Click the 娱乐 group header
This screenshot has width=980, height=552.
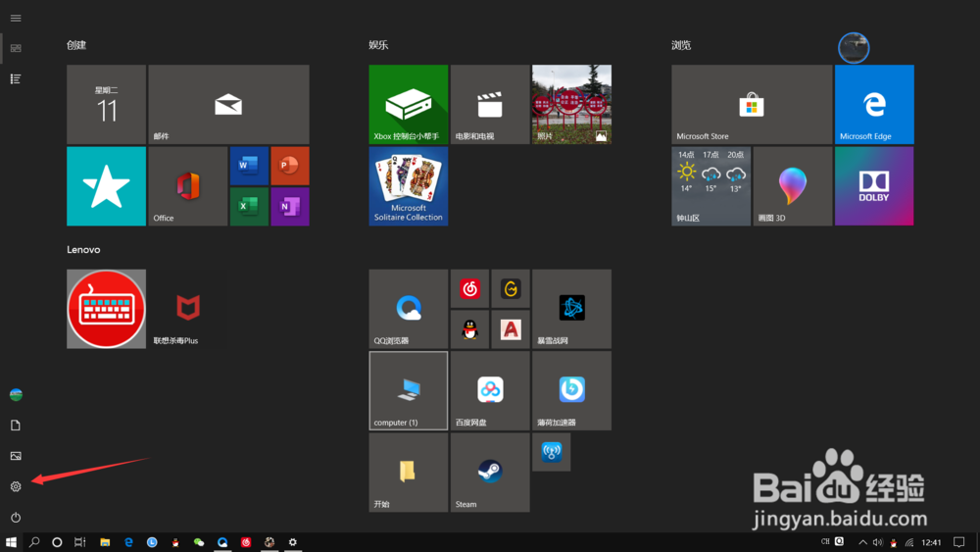coord(378,45)
